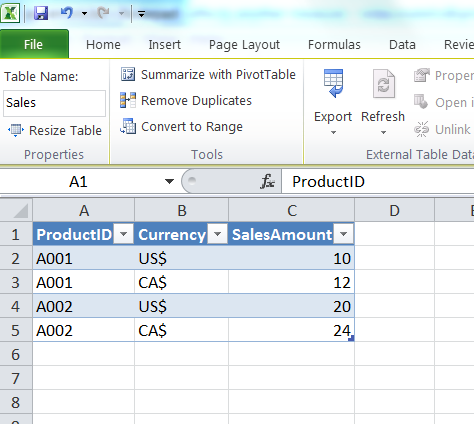
Task: Switch to the Home tab
Action: point(103,44)
